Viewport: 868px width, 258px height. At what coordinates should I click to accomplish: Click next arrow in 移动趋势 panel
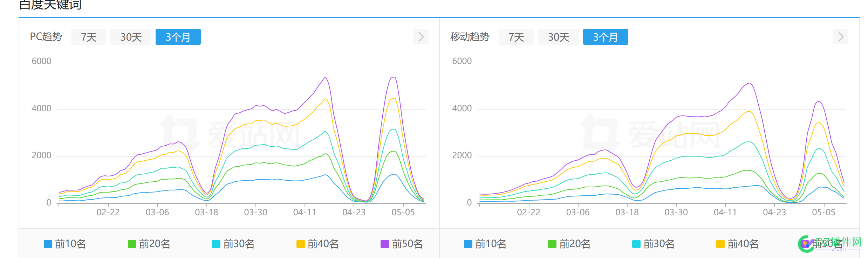[841, 36]
